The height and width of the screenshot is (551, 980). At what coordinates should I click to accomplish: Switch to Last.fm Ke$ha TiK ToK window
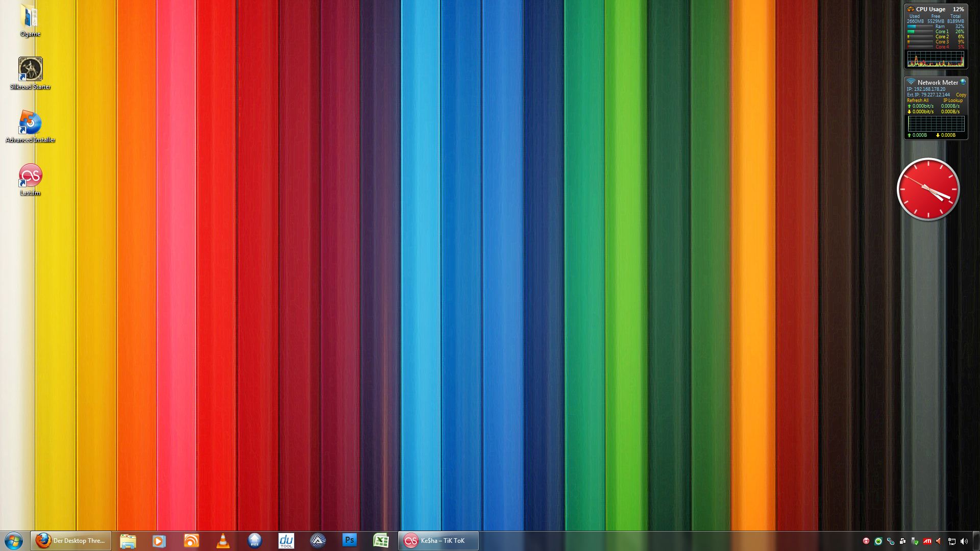pyautogui.click(x=438, y=541)
